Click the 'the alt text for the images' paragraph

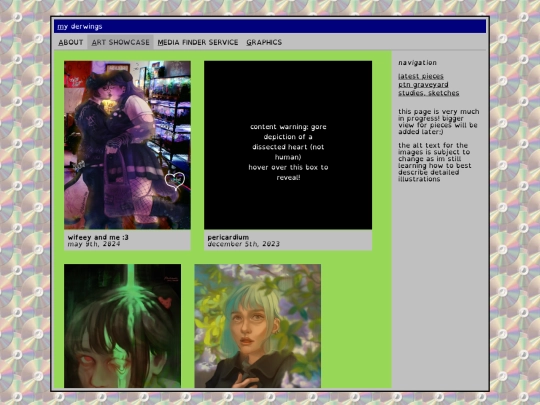435,162
